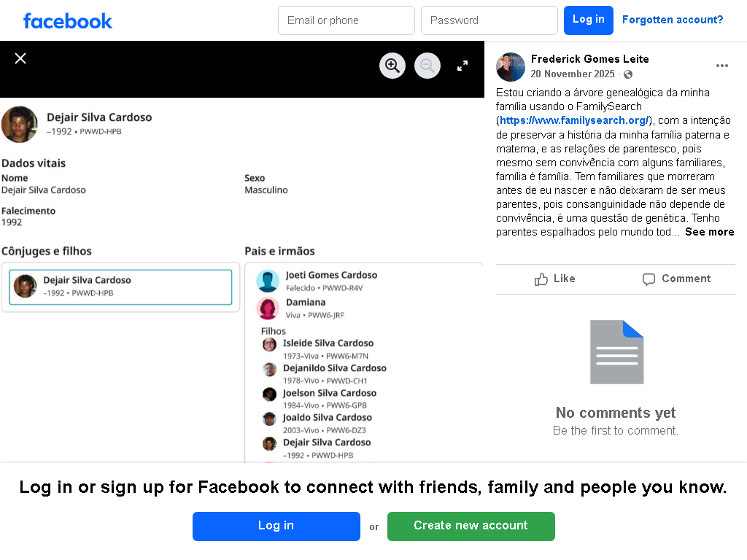Image resolution: width=747 pixels, height=560 pixels.
Task: Focus the Email or phone field
Action: (x=347, y=20)
